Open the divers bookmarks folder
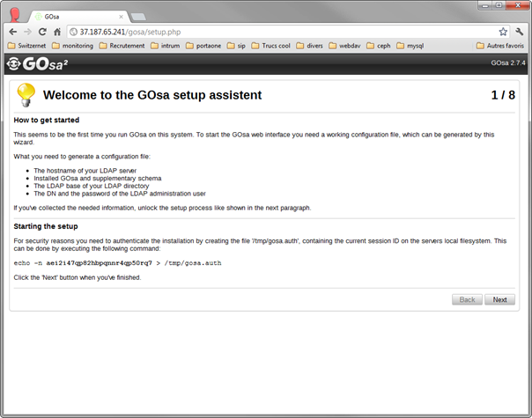Screen dimensions: 532x418 (x=309, y=46)
